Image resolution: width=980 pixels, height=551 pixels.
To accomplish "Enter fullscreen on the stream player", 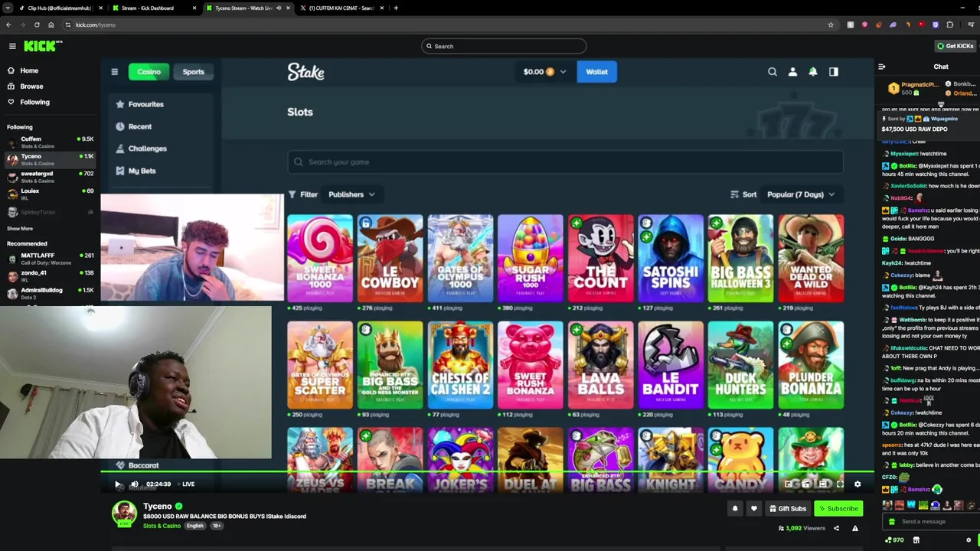I will pos(840,484).
